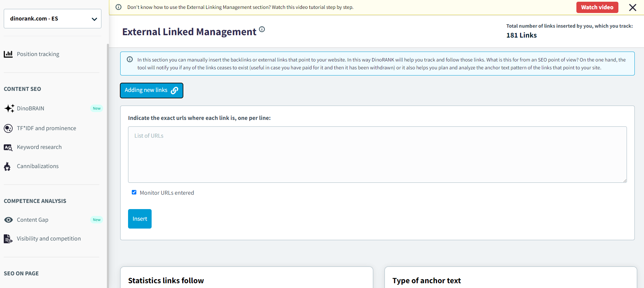Open DinoBRAIN from the Content SEO menu
Viewport: 644px width, 288px height.
coord(31,109)
